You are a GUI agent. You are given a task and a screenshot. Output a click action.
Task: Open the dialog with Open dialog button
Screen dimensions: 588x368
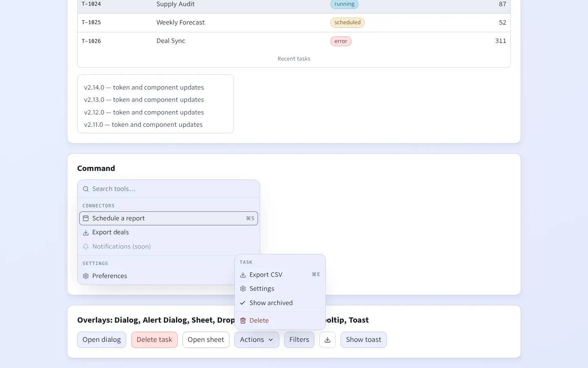coord(102,340)
